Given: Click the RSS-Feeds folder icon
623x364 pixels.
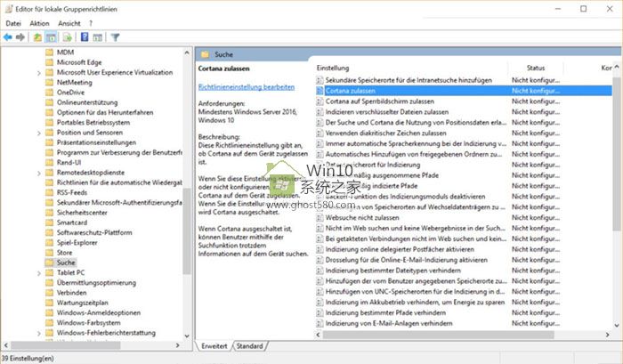Looking at the screenshot, I should [49, 192].
